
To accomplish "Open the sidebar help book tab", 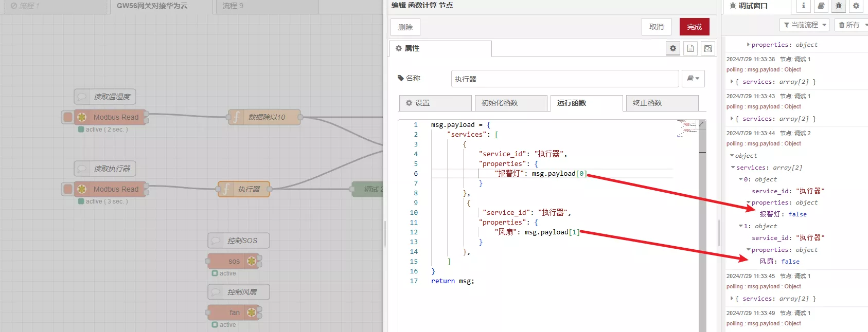I will click(821, 6).
